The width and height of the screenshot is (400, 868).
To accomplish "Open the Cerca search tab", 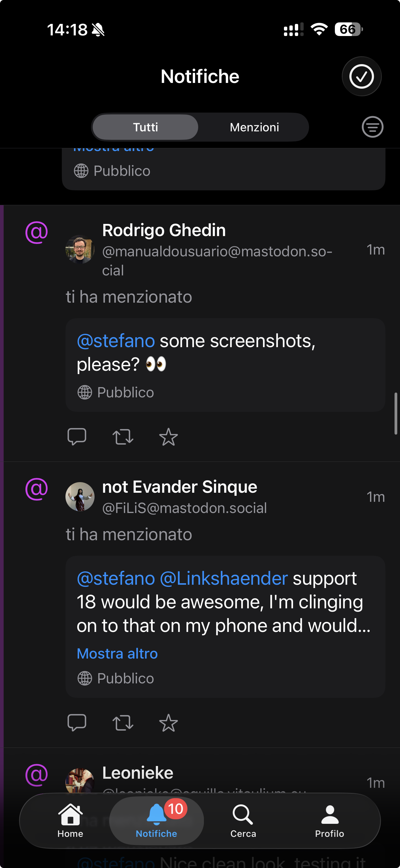I will 243,821.
